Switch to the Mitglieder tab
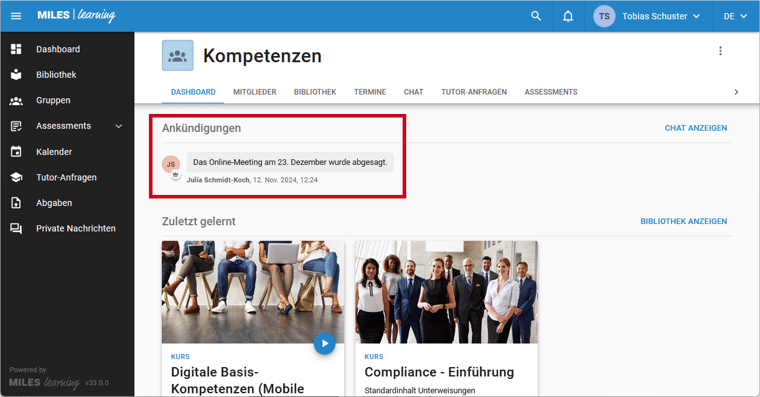This screenshot has height=397, width=760. tap(254, 92)
